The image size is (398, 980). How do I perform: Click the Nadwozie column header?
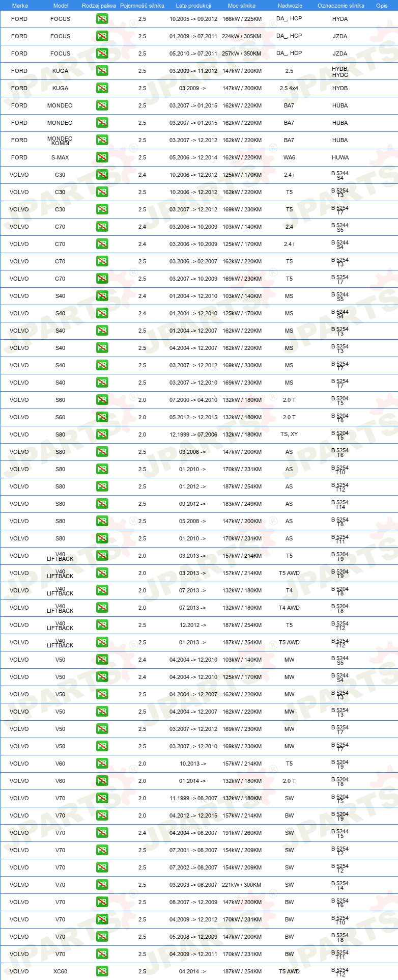(x=290, y=6)
